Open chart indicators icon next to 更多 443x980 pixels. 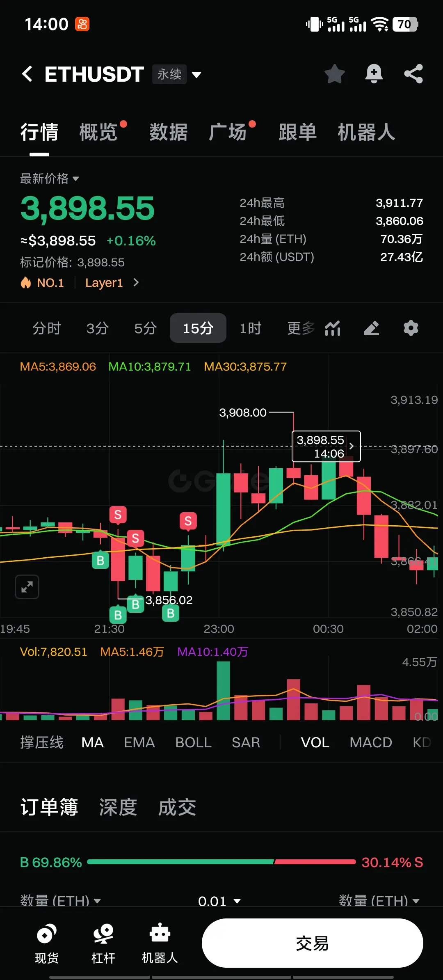click(333, 328)
